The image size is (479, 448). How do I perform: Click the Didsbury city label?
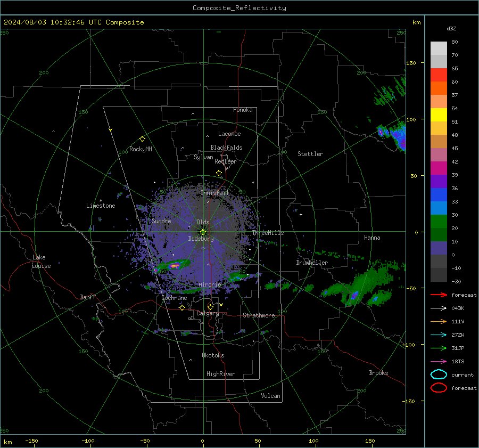click(201, 239)
